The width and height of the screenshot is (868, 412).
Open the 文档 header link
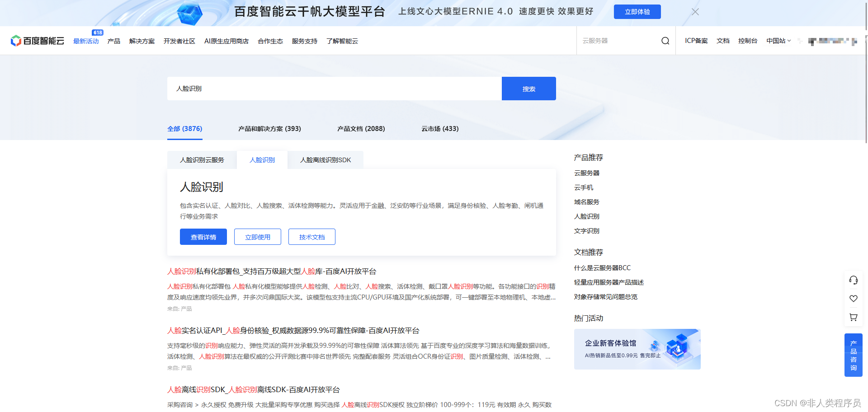coord(723,41)
